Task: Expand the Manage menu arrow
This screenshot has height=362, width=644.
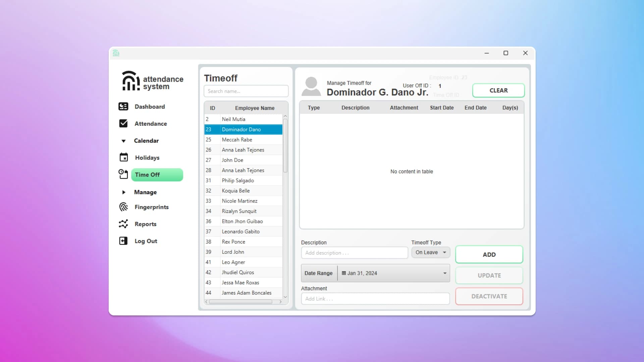Action: pyautogui.click(x=123, y=192)
